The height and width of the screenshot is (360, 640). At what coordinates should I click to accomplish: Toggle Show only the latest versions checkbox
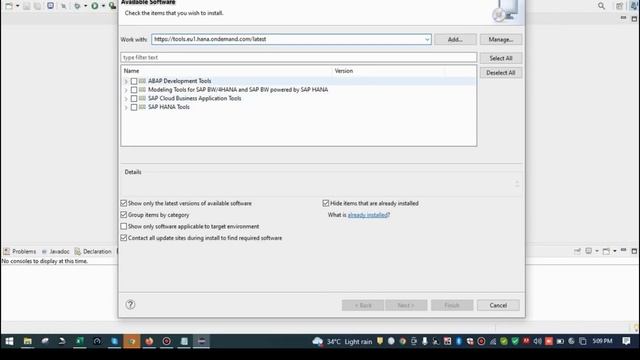pos(124,203)
